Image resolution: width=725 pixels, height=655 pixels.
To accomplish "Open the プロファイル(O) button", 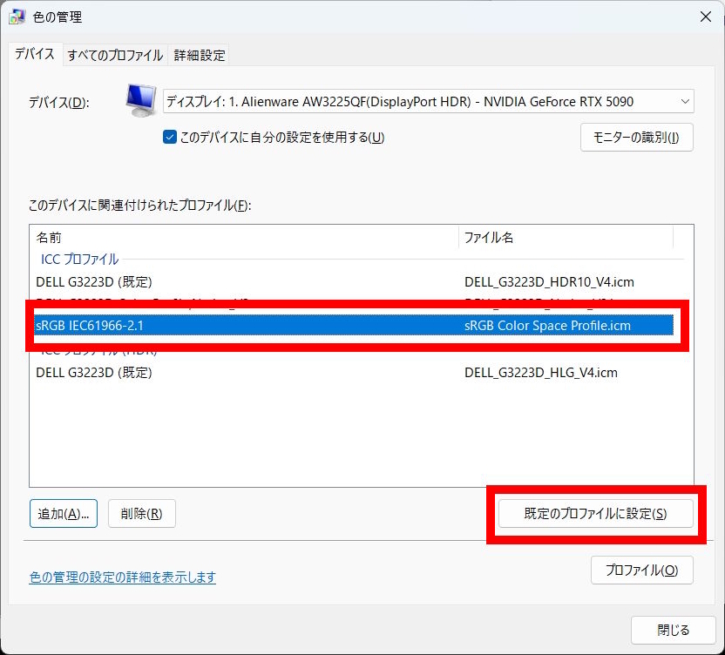I will click(x=641, y=570).
